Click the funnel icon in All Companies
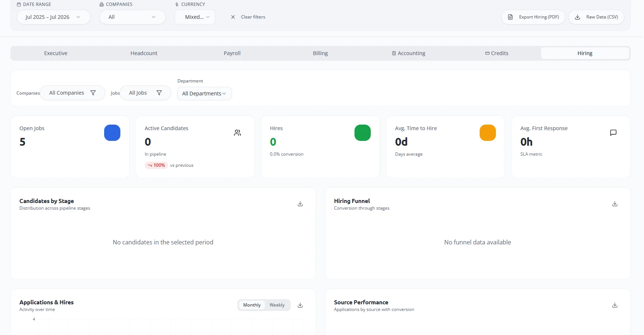Image resolution: width=644 pixels, height=335 pixels. point(93,93)
